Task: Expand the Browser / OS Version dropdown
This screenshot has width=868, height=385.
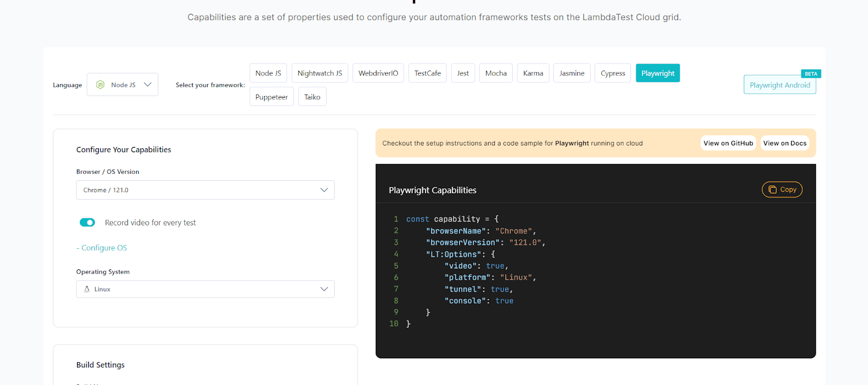Action: point(205,190)
